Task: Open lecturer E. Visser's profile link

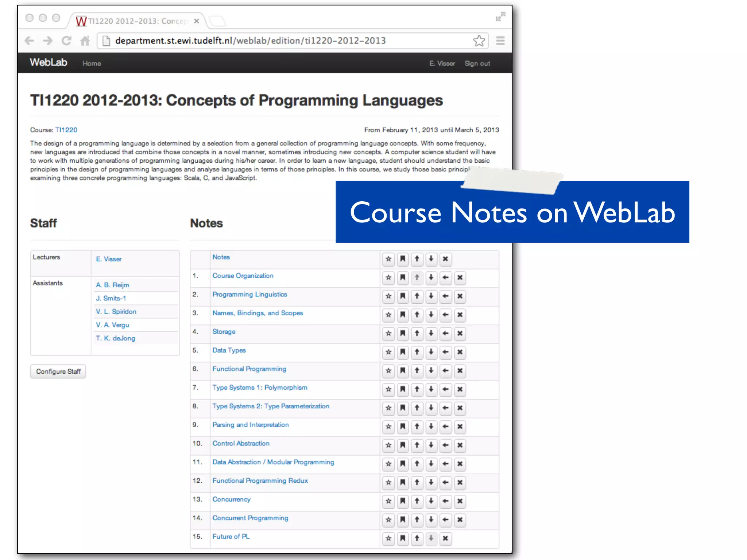Action: click(x=109, y=259)
